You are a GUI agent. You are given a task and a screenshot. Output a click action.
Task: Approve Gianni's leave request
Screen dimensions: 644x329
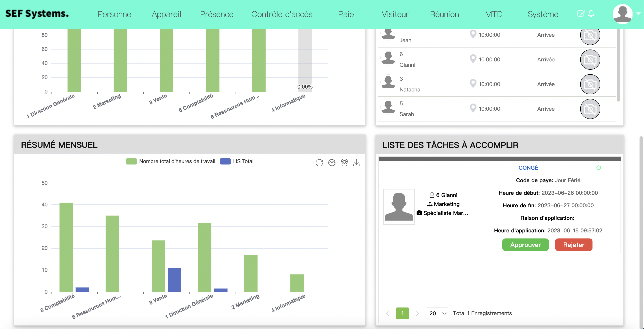[x=525, y=245]
